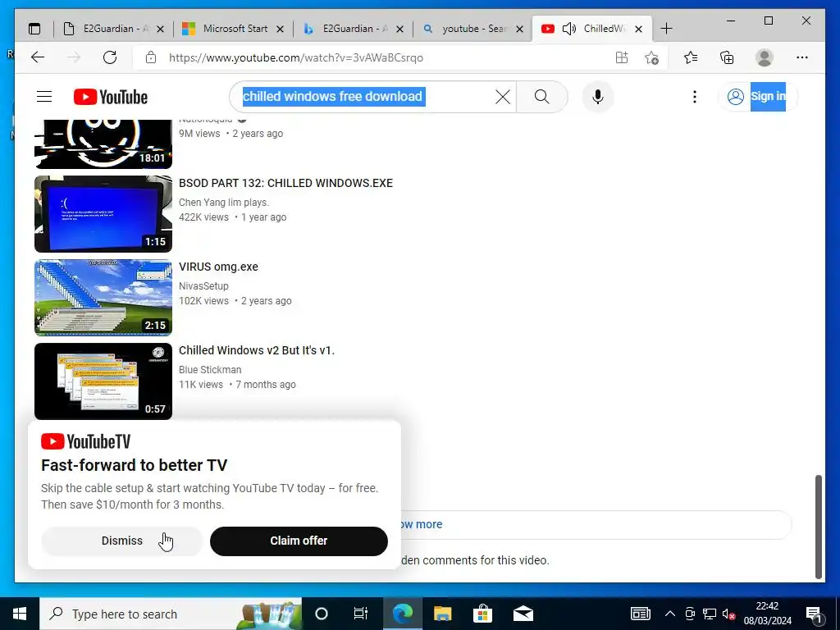The height and width of the screenshot is (630, 840).
Task: Open the Chilled Windows v2 But It's v1. title
Action: coord(256,350)
